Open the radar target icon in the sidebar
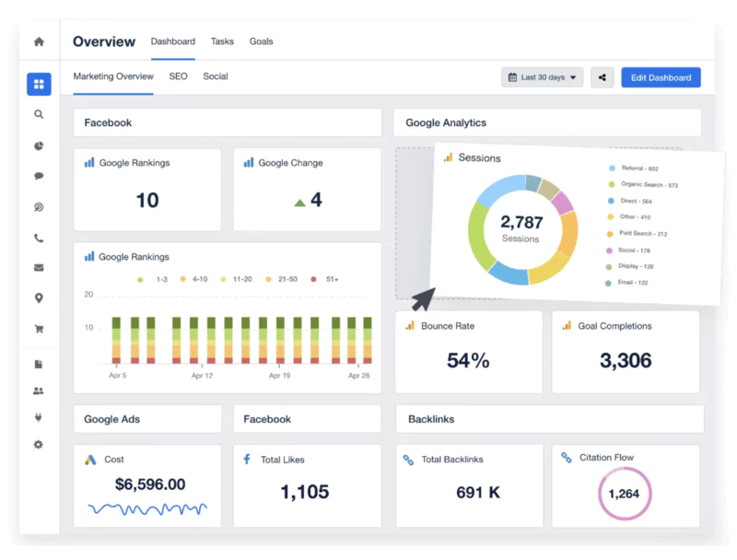 39,207
